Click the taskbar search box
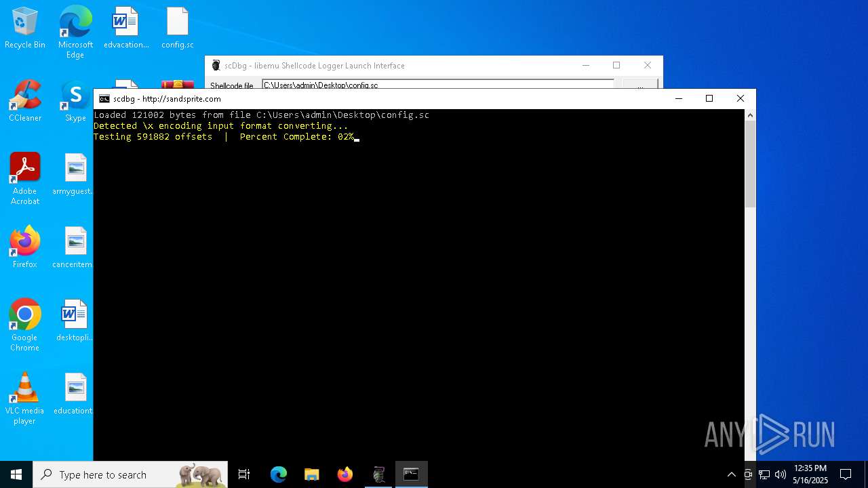Screen dimensions: 868x488 click(x=130, y=474)
